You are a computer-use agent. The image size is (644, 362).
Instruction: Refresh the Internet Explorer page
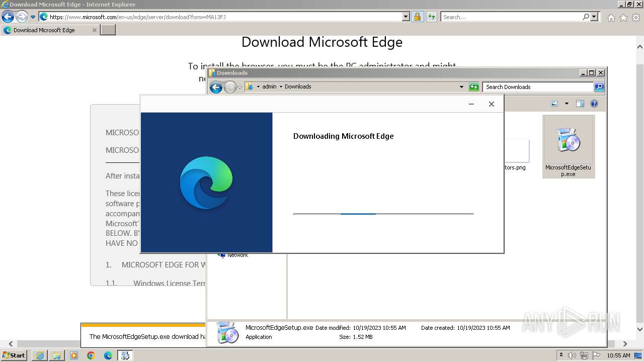point(431,17)
